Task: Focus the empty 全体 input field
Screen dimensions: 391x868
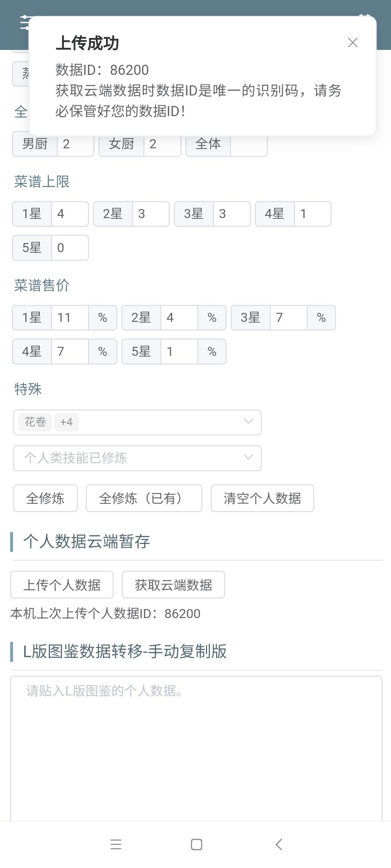Action: [x=249, y=145]
